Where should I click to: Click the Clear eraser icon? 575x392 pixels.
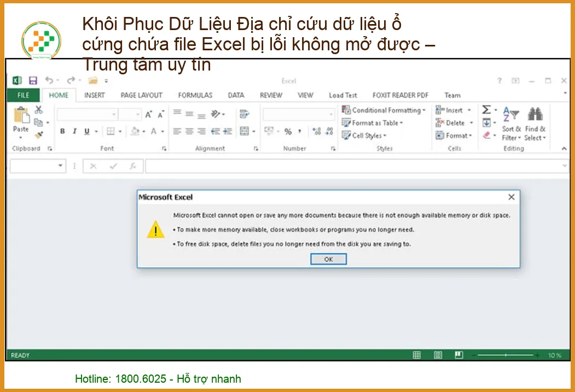pyautogui.click(x=486, y=135)
